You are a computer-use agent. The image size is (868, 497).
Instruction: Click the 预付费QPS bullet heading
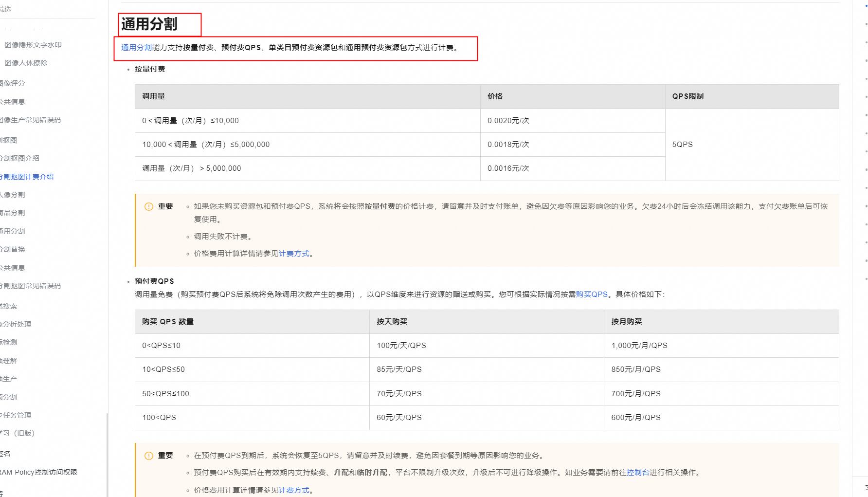coord(154,281)
